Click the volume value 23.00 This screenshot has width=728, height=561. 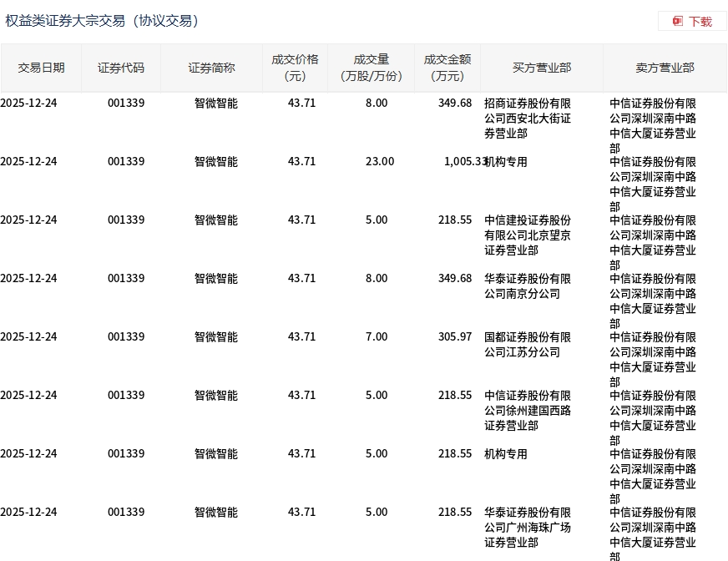point(380,162)
